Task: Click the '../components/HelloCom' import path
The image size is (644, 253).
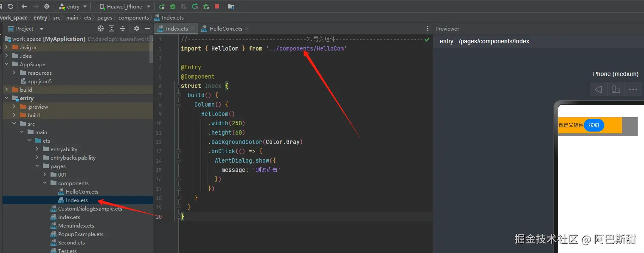Action: pos(307,48)
